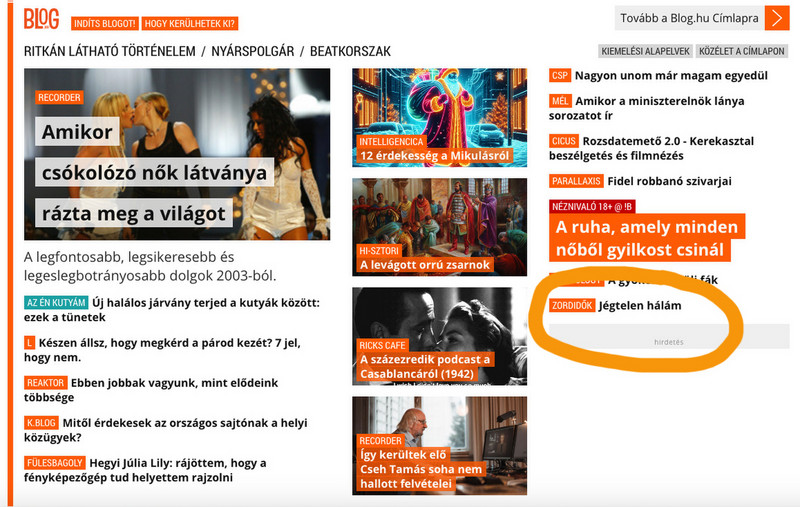The width and height of the screenshot is (800, 507).
Task: Open 'Így kerültek elő Cseh Tamás' article
Action: (x=421, y=469)
